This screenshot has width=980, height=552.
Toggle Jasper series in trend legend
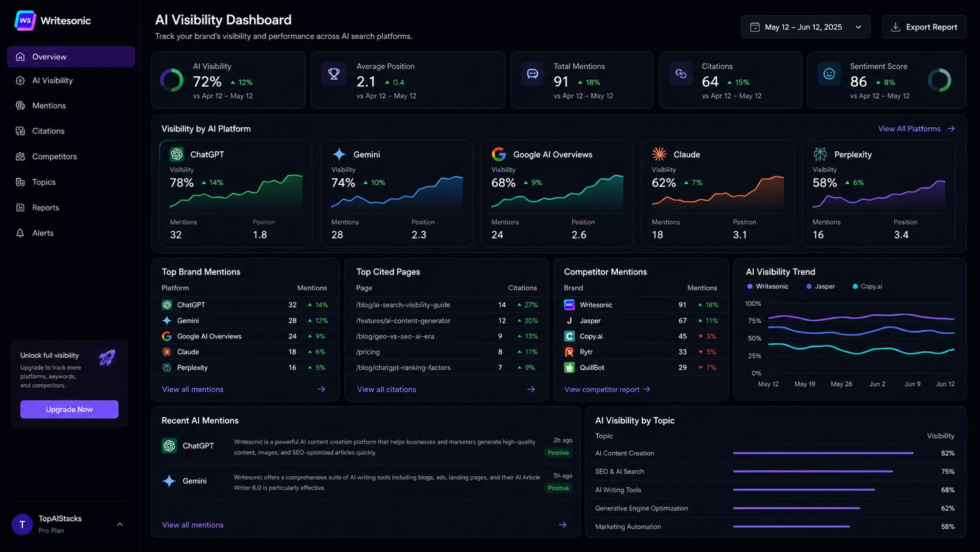click(x=821, y=286)
